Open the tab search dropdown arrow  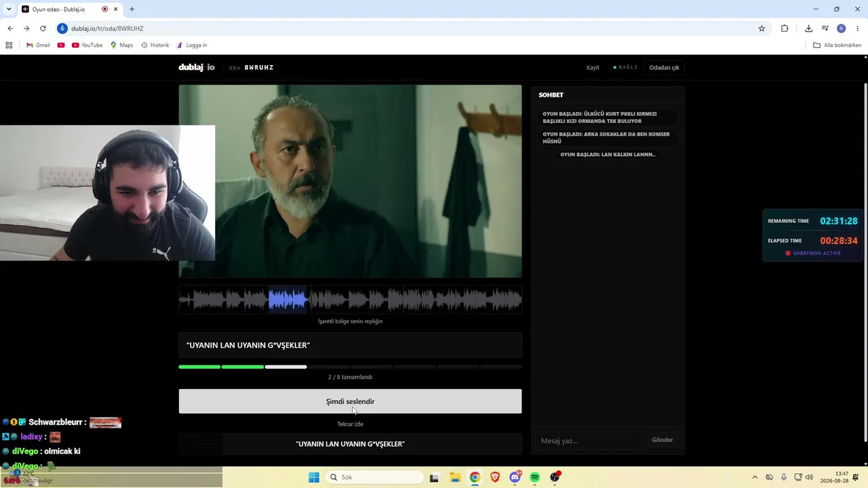[x=8, y=9]
